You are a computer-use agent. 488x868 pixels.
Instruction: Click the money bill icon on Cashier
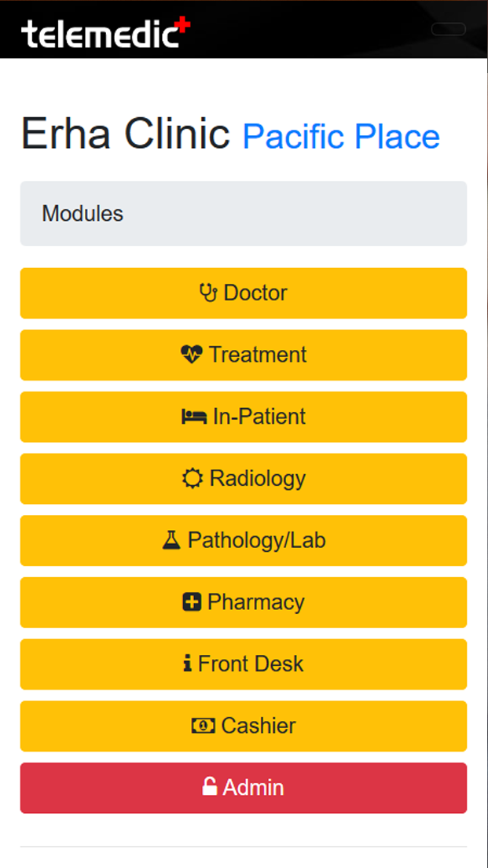coord(203,726)
